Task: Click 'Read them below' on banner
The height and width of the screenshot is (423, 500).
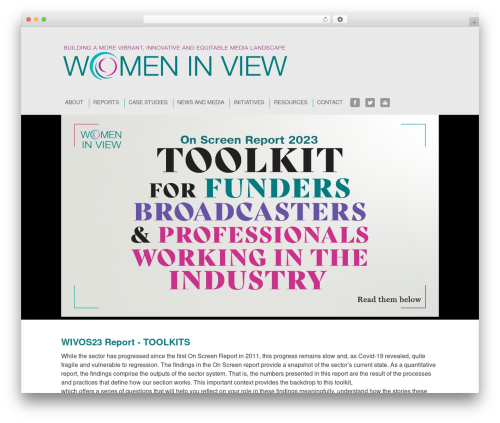Action: click(389, 299)
